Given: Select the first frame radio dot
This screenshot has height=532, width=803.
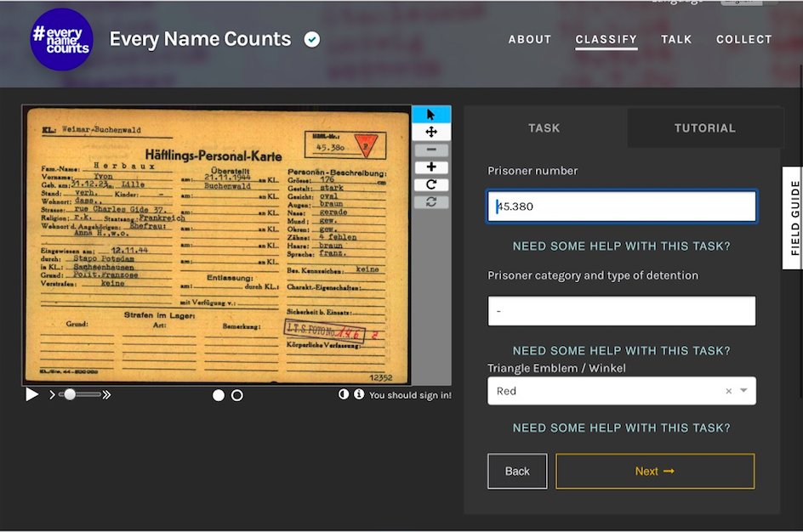Looking at the screenshot, I should pos(218,395).
